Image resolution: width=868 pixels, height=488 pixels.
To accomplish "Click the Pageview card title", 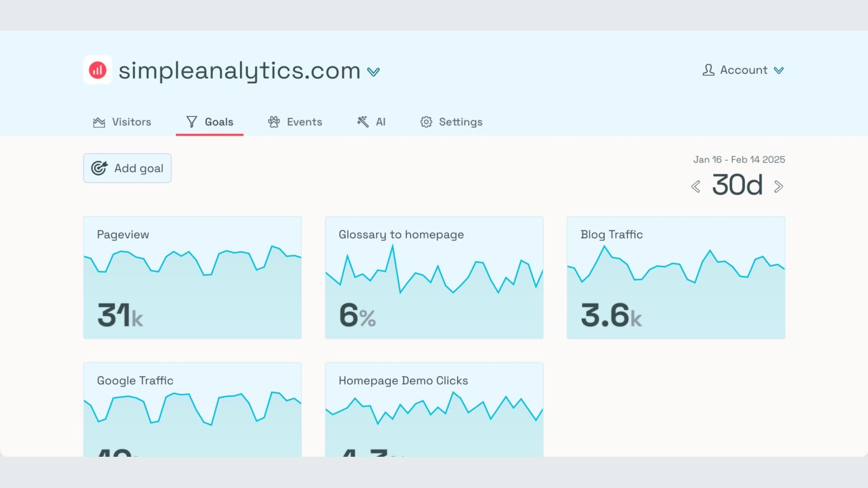I will pyautogui.click(x=123, y=235).
